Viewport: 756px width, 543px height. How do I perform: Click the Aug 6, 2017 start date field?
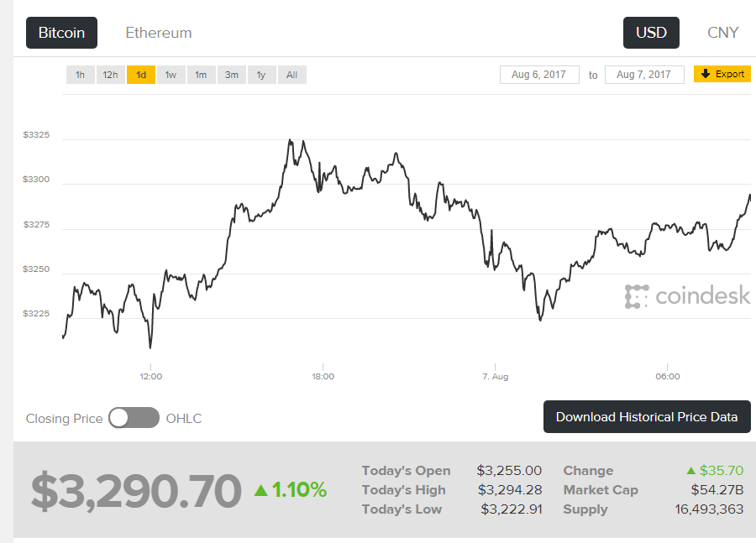[x=538, y=75]
